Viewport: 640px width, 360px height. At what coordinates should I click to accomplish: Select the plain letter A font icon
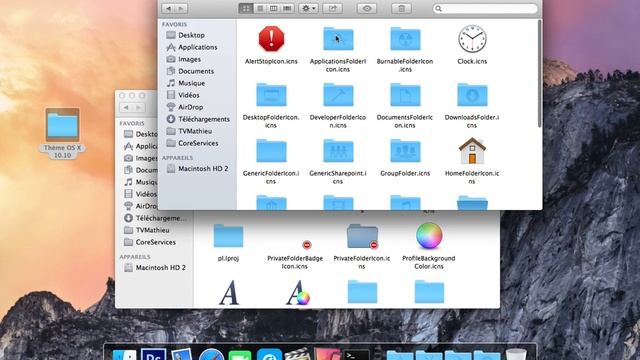229,292
